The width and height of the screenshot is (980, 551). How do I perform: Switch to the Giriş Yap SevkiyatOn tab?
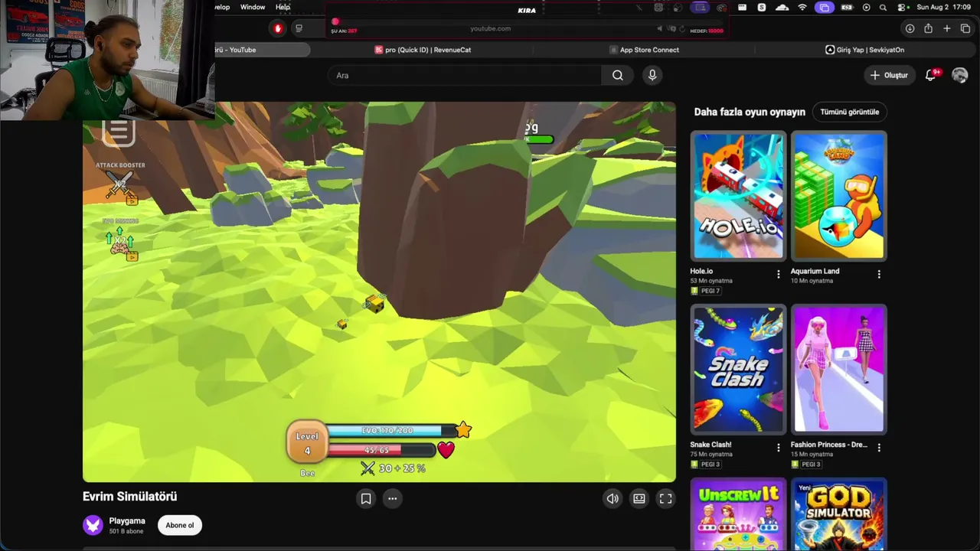[864, 50]
